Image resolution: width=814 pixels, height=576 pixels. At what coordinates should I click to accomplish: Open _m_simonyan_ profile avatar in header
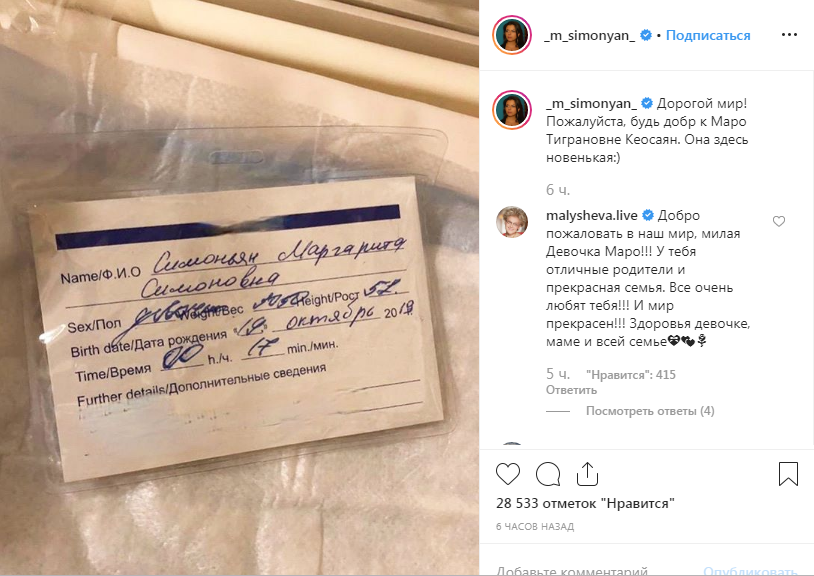click(512, 35)
